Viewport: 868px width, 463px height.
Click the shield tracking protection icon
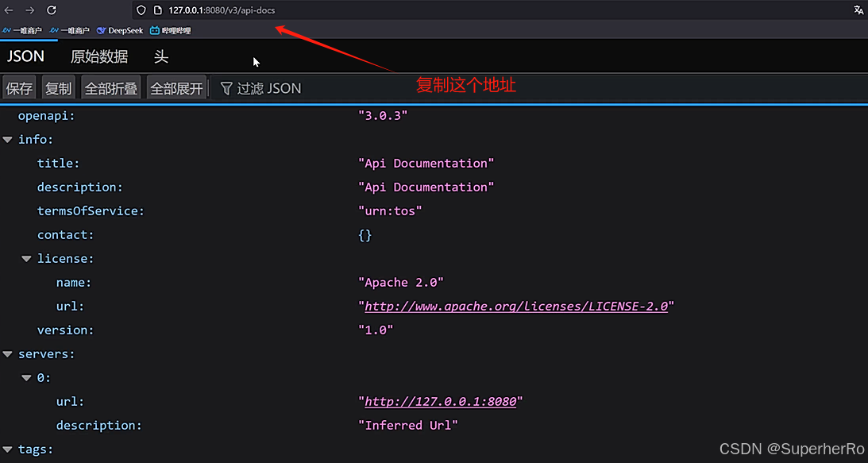click(141, 10)
